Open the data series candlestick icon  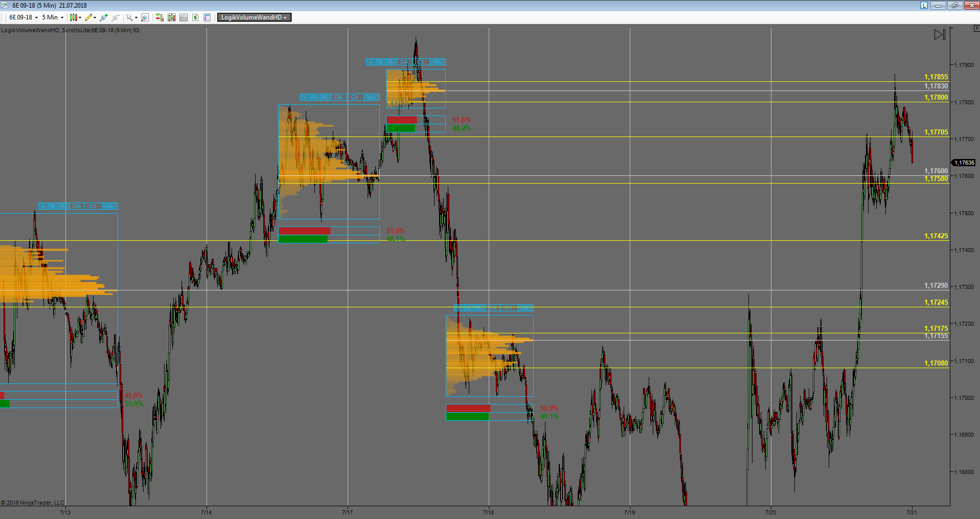(x=171, y=17)
